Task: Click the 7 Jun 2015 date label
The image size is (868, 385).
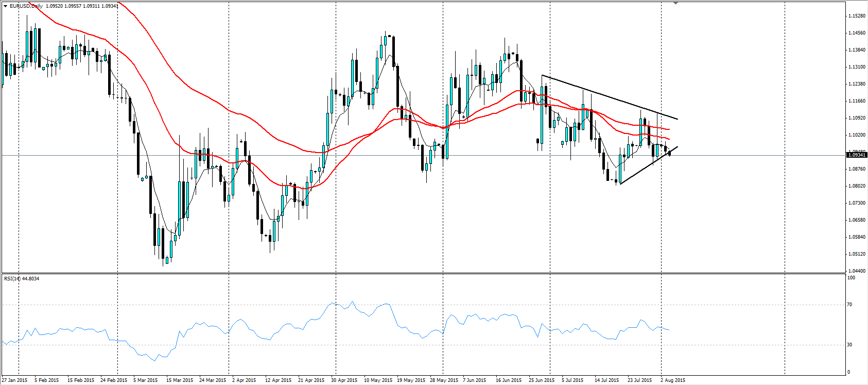Action: tap(475, 380)
